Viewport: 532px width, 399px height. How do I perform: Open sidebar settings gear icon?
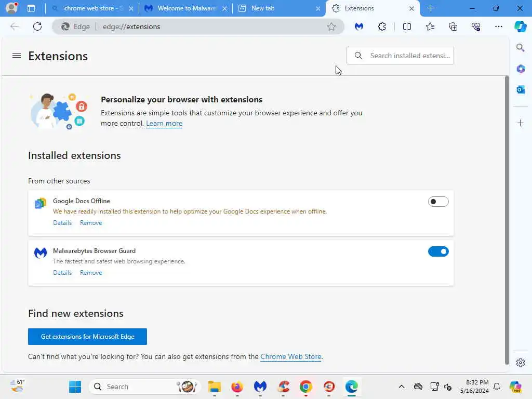point(521,363)
